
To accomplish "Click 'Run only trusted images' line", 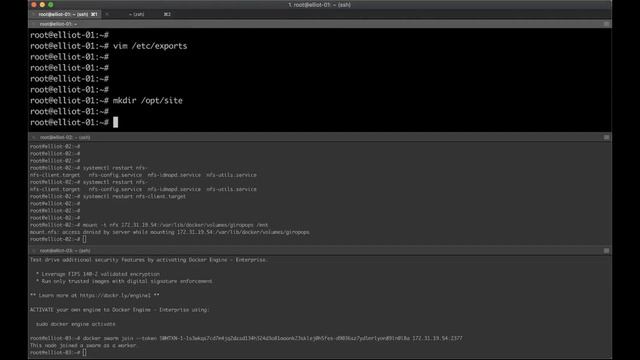I will [x=124, y=281].
